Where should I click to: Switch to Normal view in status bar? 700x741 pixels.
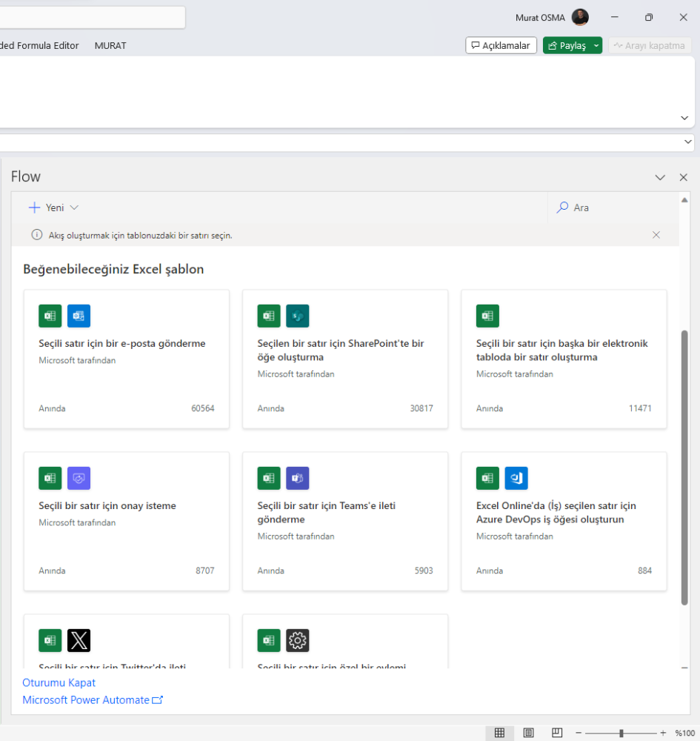[x=499, y=733]
